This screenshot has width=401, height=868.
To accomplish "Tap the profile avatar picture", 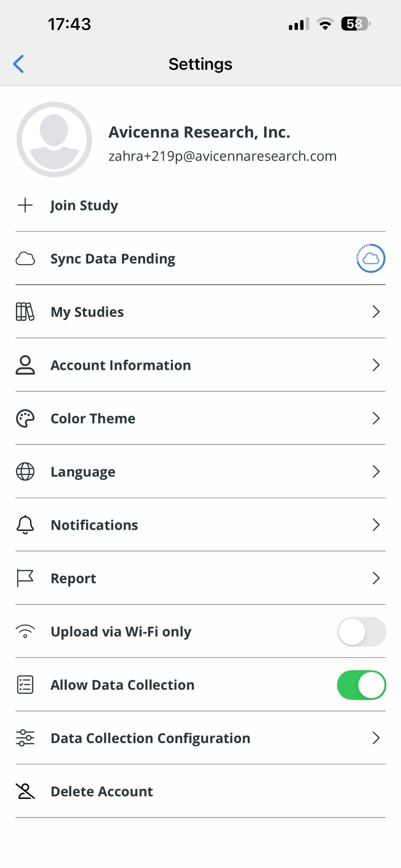I will pos(54,139).
